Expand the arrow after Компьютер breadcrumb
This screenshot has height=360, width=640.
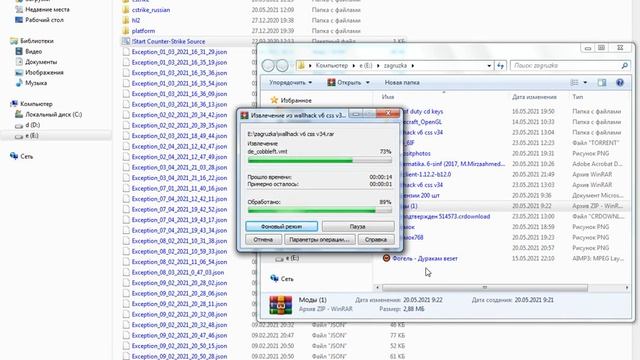[353, 65]
